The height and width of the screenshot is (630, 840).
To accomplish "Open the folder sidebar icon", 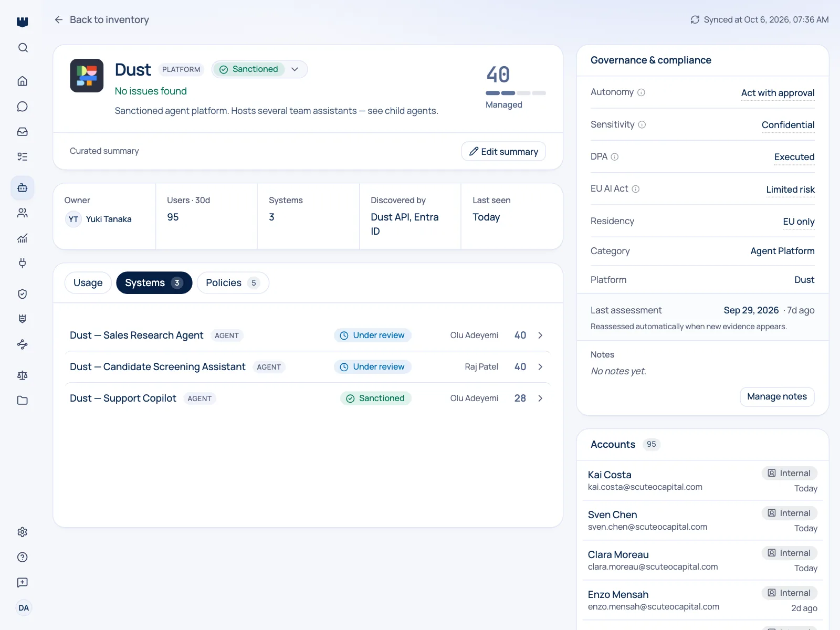I will [x=23, y=401].
